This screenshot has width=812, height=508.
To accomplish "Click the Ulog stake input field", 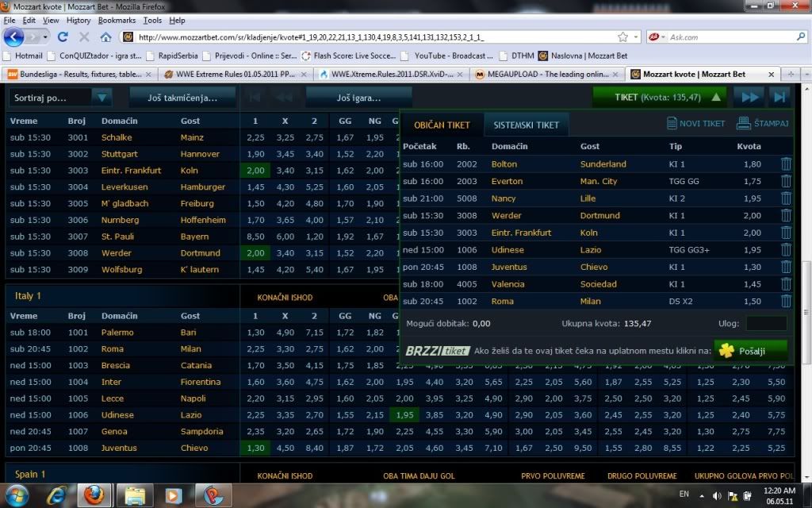I will (766, 324).
